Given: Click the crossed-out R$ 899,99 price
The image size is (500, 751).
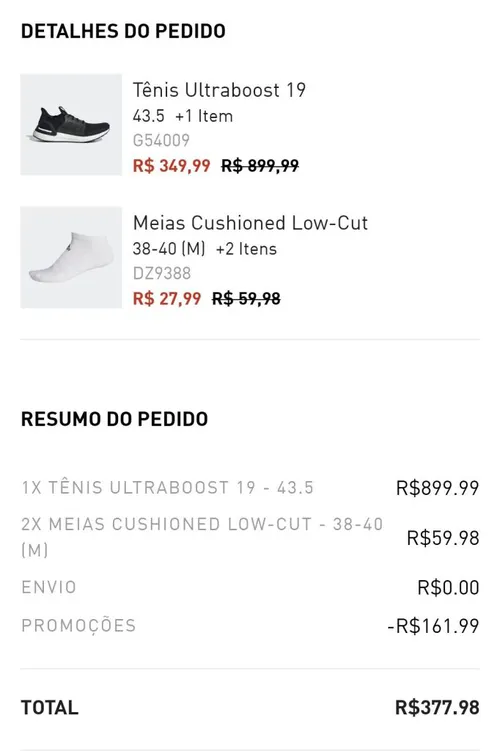Looking at the screenshot, I should pyautogui.click(x=260, y=166).
